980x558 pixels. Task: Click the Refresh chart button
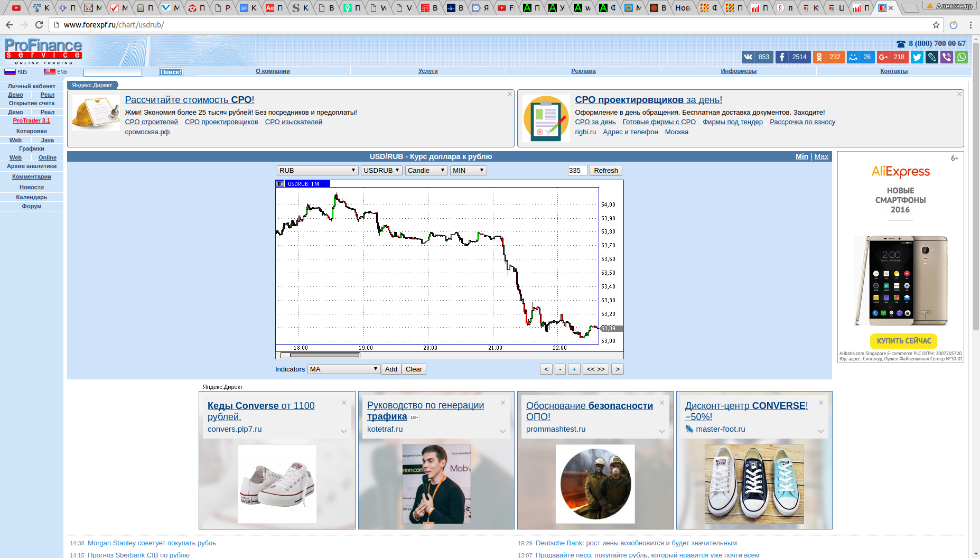point(606,171)
